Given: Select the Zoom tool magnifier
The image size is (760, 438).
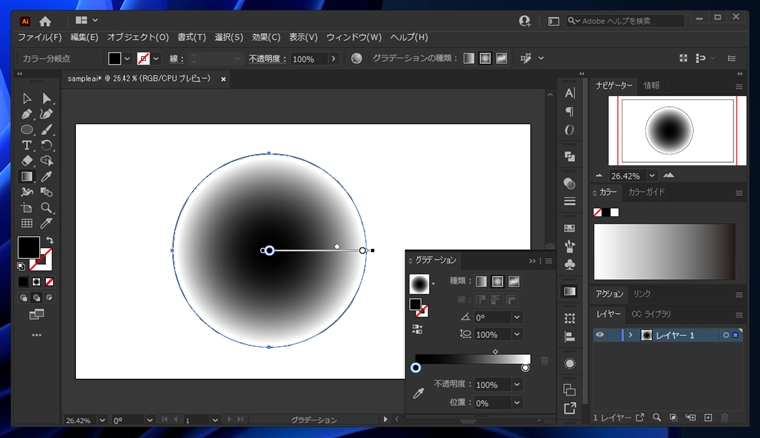Looking at the screenshot, I should pyautogui.click(x=47, y=208).
